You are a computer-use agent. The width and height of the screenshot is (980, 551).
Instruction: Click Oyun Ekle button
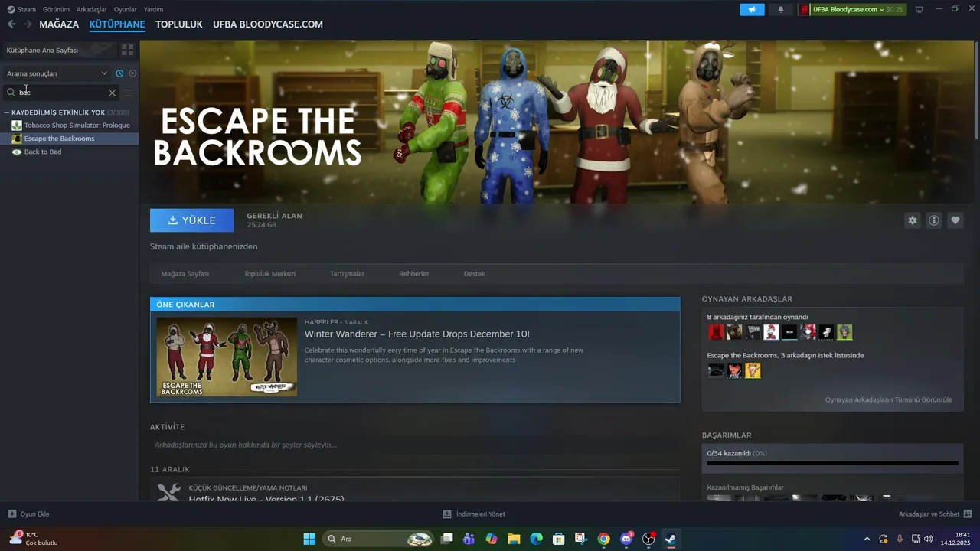[28, 514]
